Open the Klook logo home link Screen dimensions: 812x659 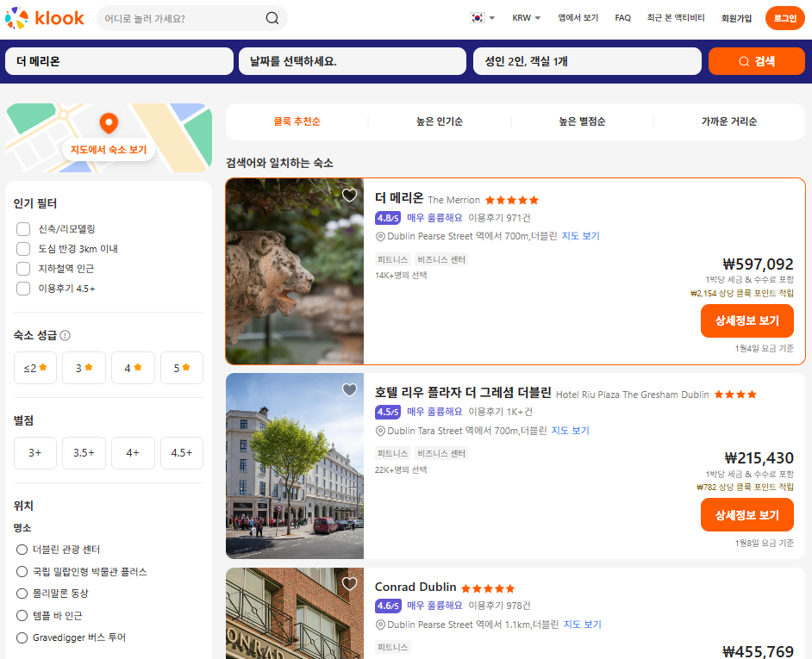(x=45, y=18)
